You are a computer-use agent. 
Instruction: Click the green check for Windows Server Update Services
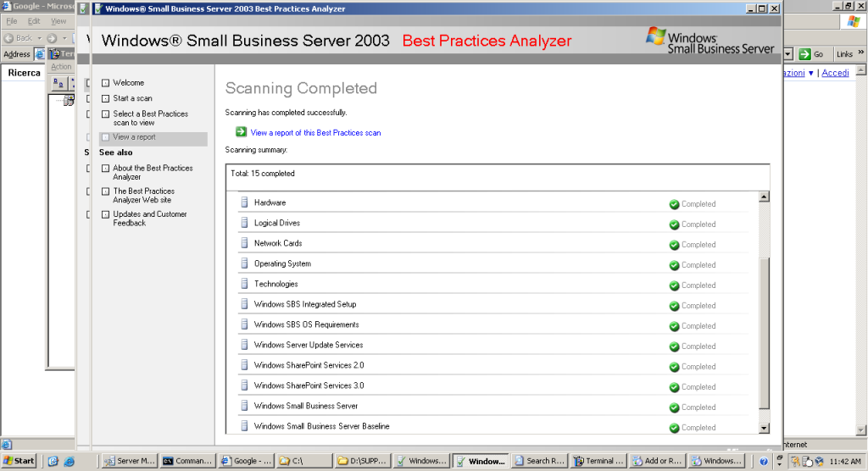(x=674, y=346)
